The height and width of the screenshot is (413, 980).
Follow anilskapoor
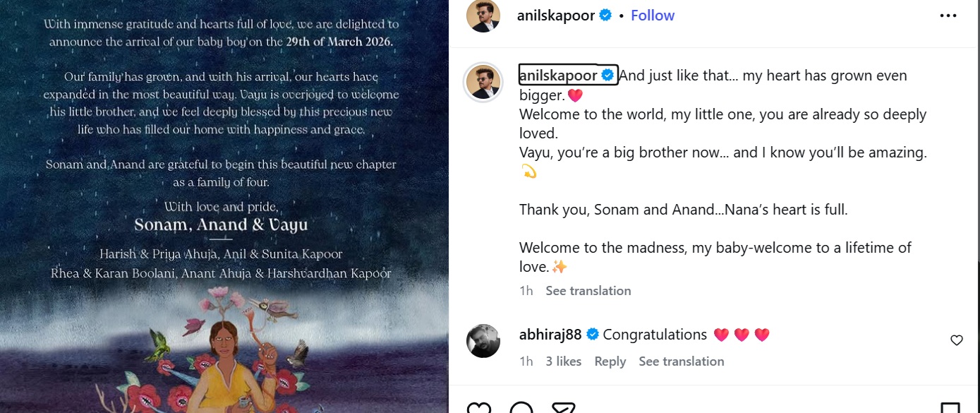coord(653,16)
